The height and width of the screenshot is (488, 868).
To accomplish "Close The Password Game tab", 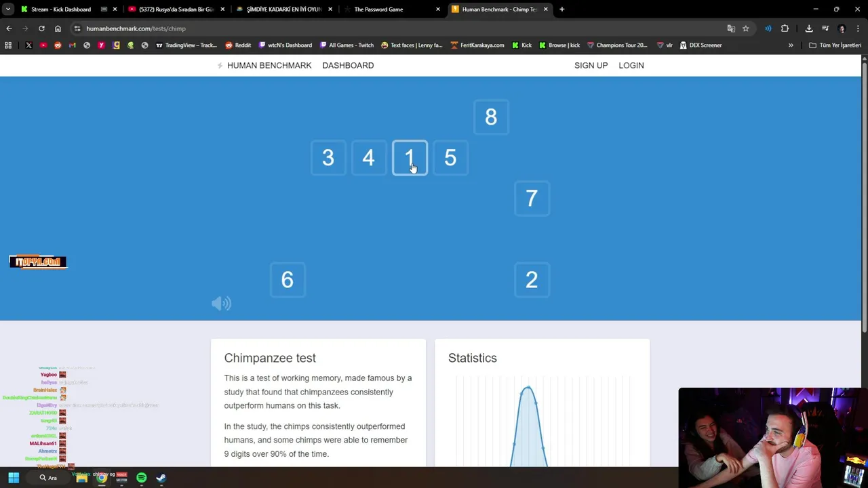I will [438, 9].
